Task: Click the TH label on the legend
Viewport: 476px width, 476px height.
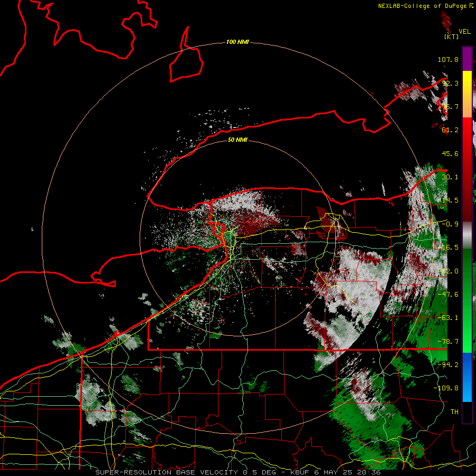Action: pyautogui.click(x=454, y=412)
